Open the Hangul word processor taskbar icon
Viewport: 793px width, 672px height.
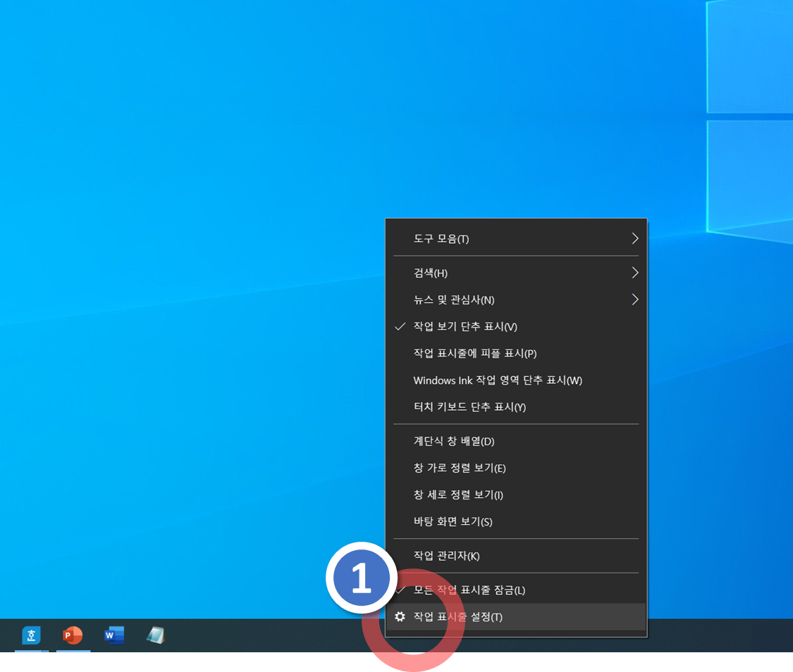click(31, 635)
